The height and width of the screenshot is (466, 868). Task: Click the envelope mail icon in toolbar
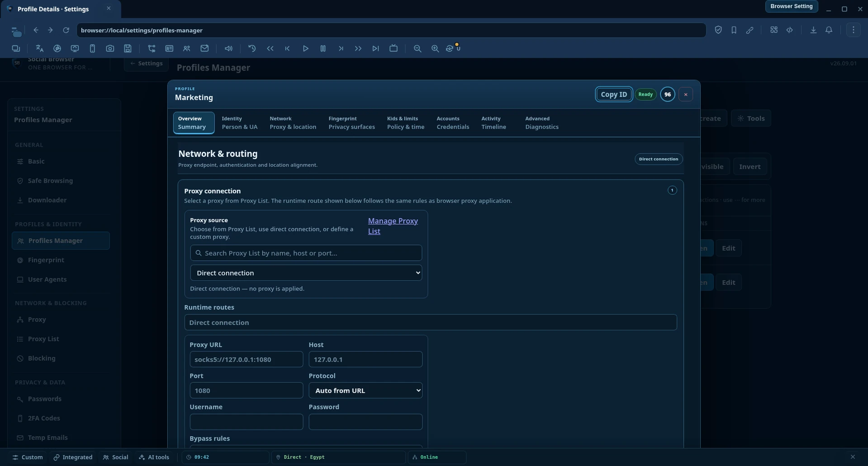(x=204, y=48)
